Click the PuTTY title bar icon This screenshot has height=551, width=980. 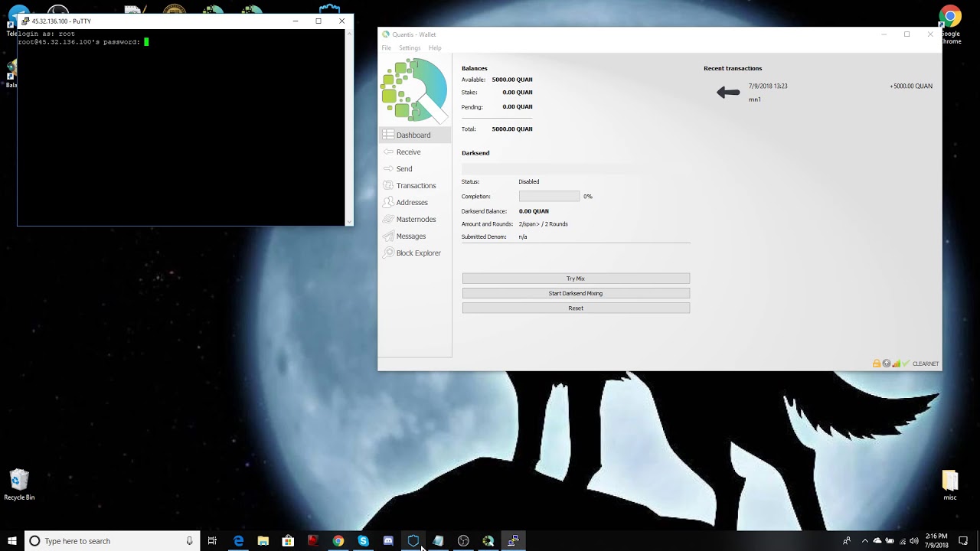pyautogui.click(x=25, y=21)
